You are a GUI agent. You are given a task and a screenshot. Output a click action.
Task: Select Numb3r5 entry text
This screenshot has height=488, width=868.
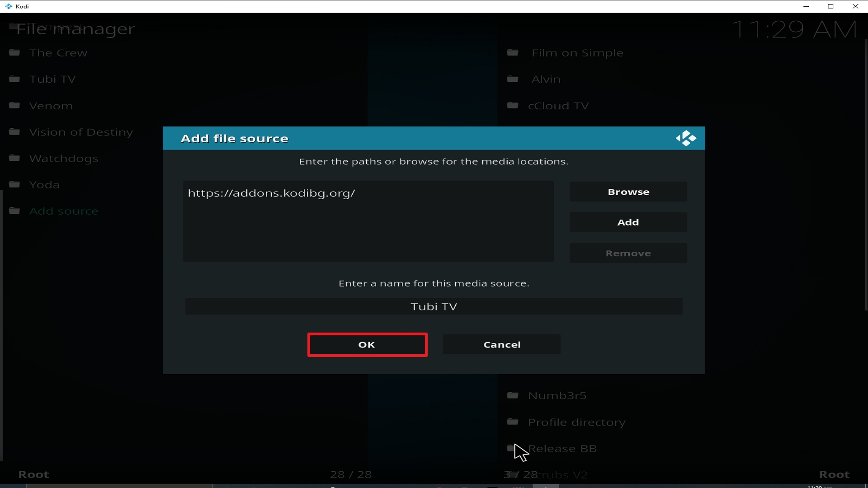click(557, 396)
